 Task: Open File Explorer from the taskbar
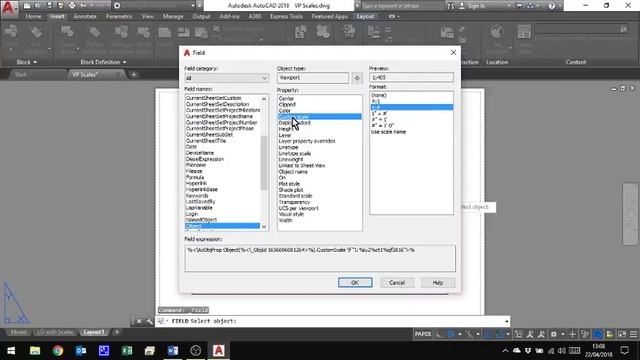point(35,351)
